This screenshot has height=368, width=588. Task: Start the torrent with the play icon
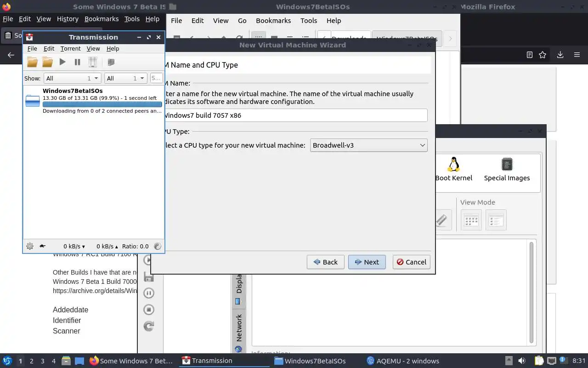tap(62, 62)
